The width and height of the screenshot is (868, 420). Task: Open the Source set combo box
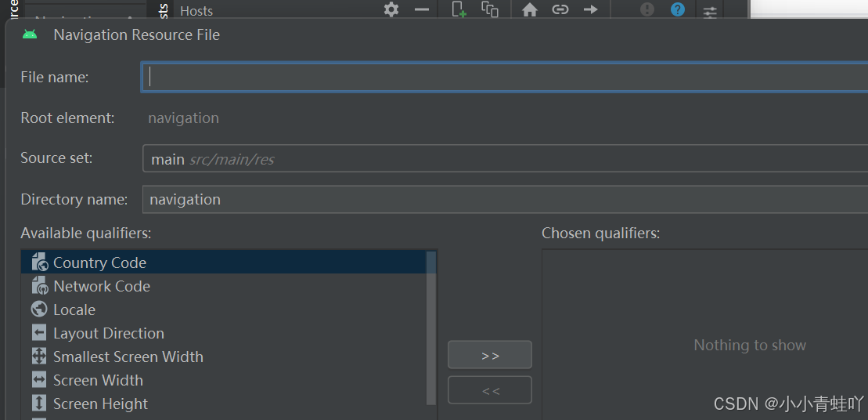505,158
